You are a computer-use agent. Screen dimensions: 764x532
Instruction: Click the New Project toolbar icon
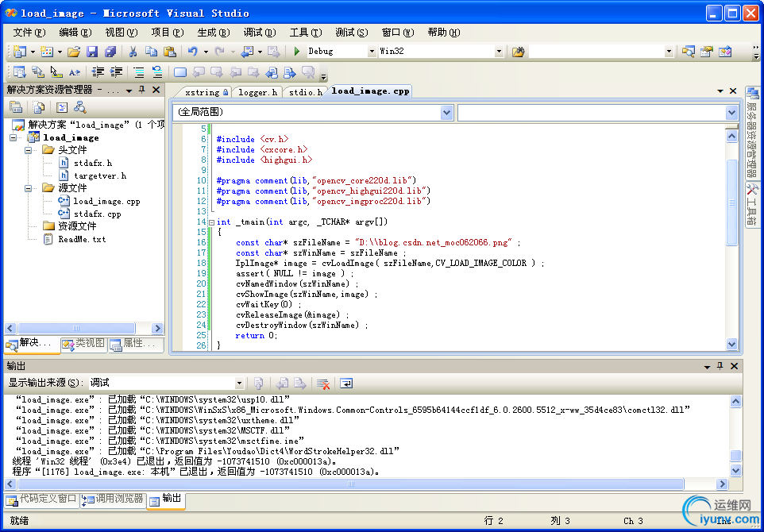point(20,51)
